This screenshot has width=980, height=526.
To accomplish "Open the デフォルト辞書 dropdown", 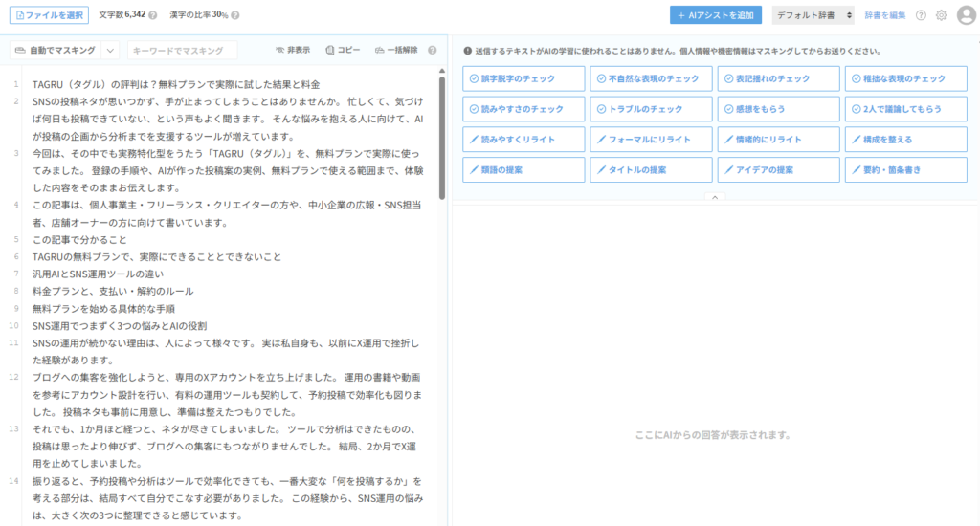I will point(813,15).
